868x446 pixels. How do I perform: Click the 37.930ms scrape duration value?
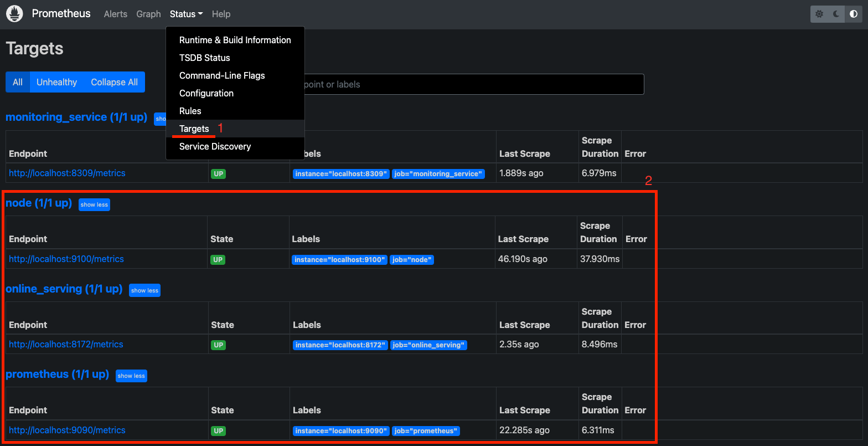point(600,259)
